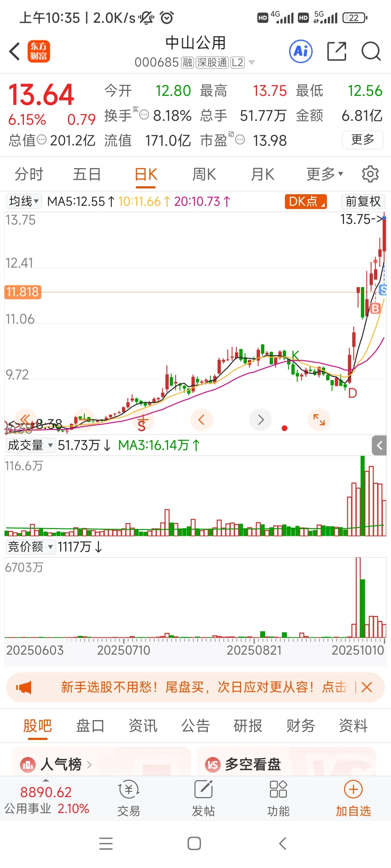Open the 多空看盘 card
391x868 pixels.
coord(287,761)
